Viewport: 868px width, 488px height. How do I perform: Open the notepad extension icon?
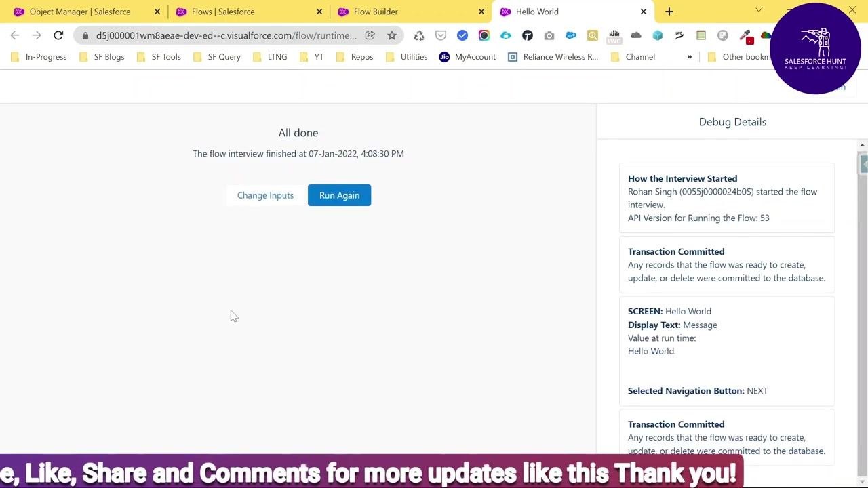tap(701, 35)
